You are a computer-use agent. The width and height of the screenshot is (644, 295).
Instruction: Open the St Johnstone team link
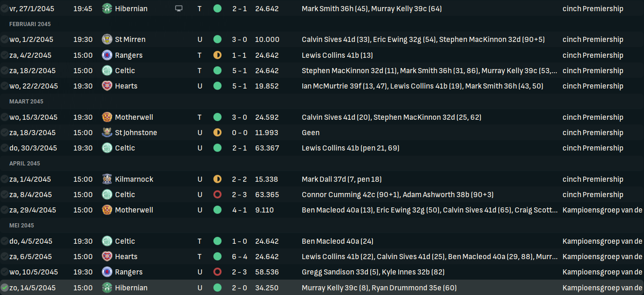(x=136, y=132)
